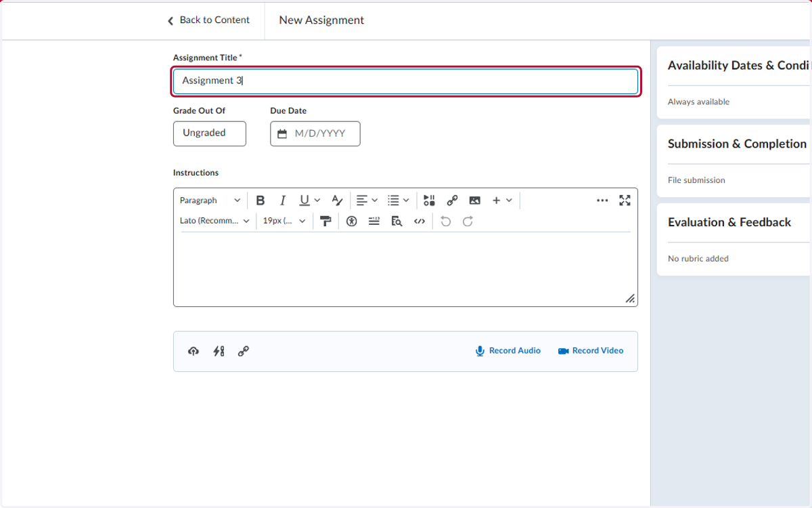Apply bold formatting in the editor
Screen dimensions: 812x508
261,200
